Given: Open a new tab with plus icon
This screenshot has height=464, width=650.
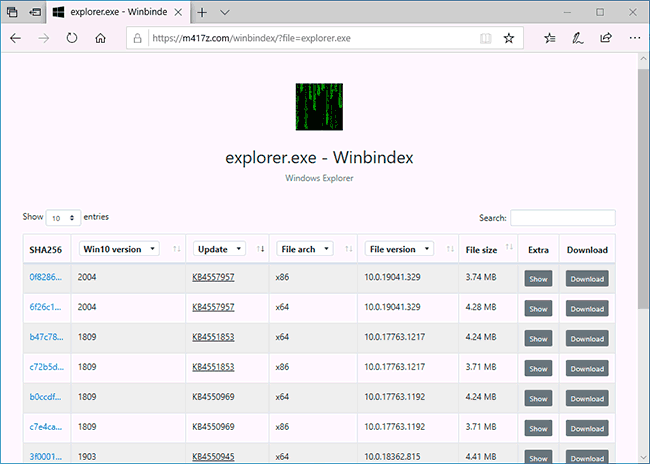Looking at the screenshot, I should point(202,12).
